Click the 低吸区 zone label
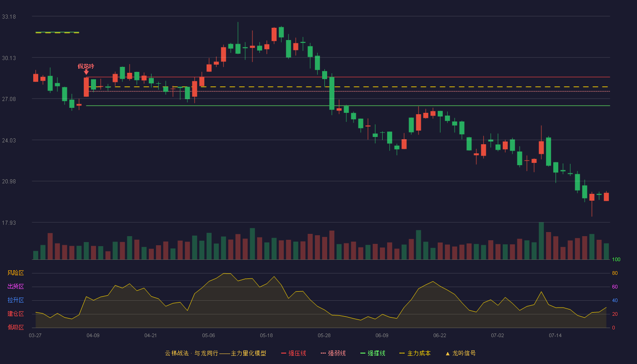 [15, 328]
